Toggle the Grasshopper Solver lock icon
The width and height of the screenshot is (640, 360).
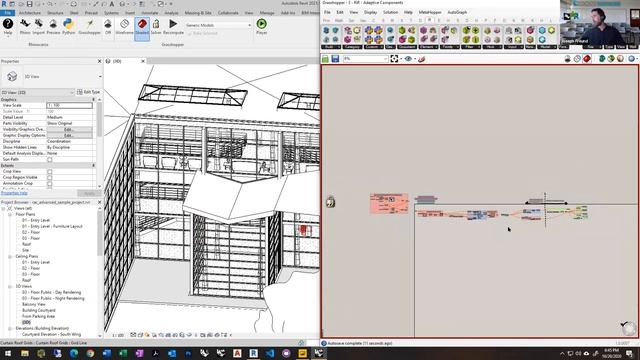click(x=156, y=27)
